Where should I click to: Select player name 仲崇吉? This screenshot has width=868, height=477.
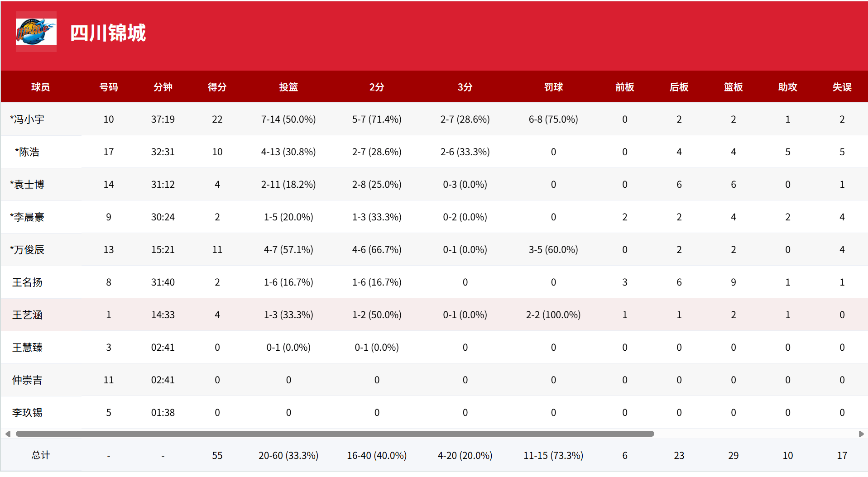27,380
